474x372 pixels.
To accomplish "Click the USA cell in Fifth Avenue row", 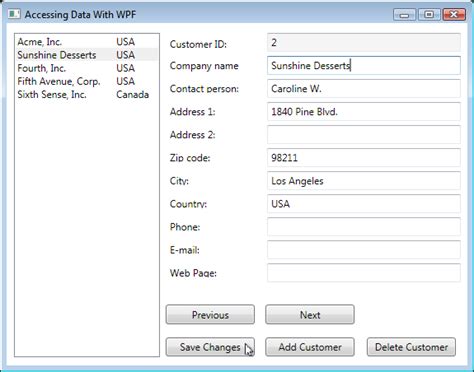I will pos(125,81).
